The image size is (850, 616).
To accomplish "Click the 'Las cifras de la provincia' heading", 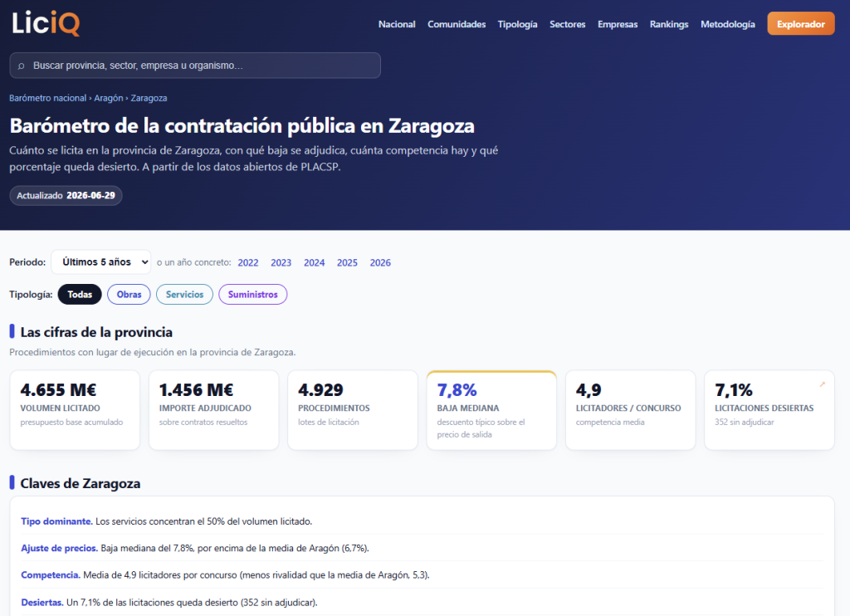I will pos(96,332).
